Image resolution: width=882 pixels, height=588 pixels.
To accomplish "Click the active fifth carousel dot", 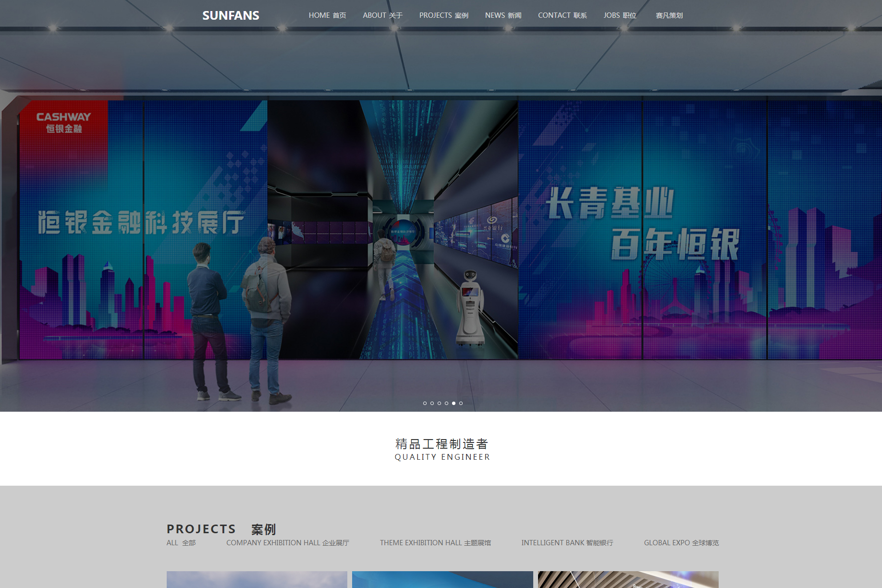I will pyautogui.click(x=453, y=403).
